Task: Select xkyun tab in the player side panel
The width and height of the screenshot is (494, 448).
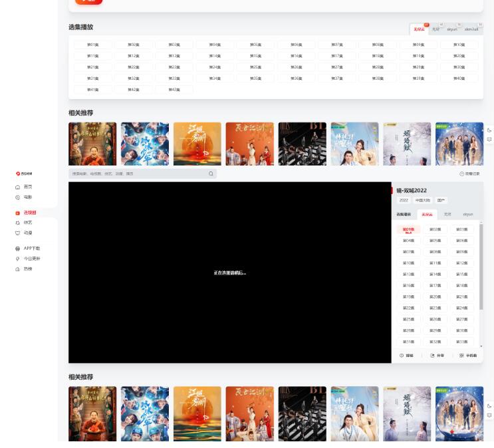Action: [x=468, y=214]
